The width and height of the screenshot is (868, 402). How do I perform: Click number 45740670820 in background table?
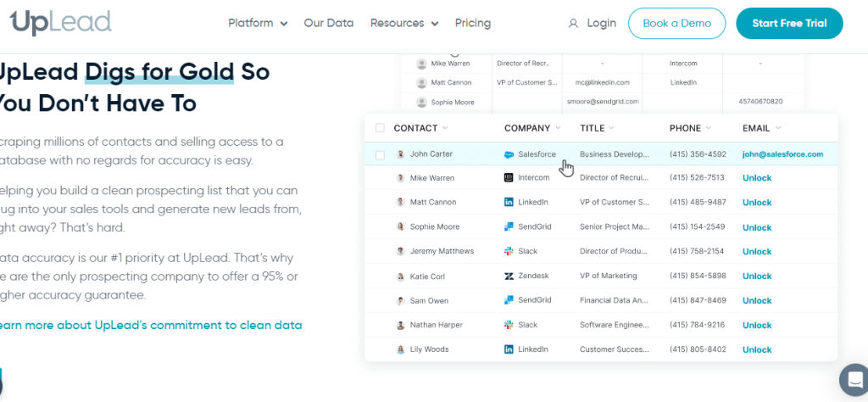click(x=760, y=101)
